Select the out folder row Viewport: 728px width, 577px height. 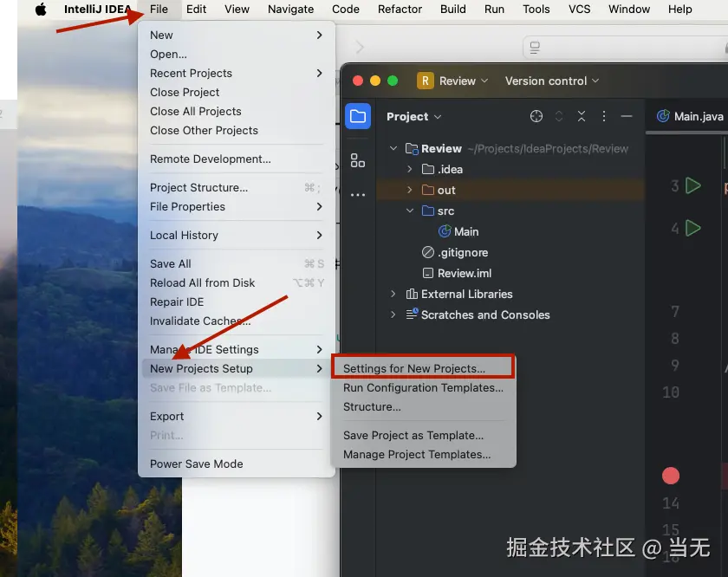tap(510, 190)
